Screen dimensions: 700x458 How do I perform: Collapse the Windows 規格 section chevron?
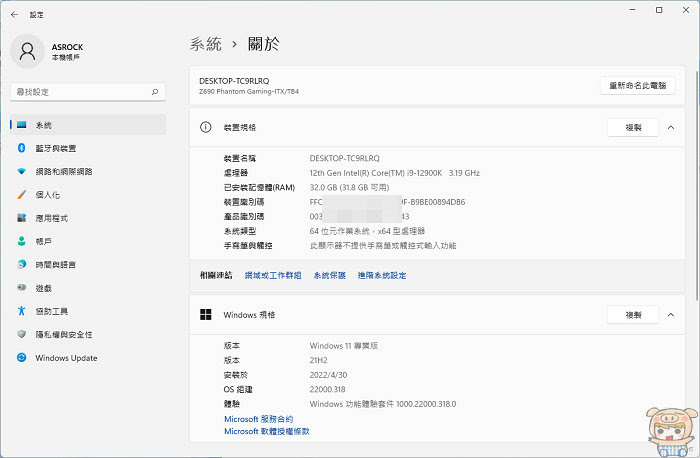(671, 315)
